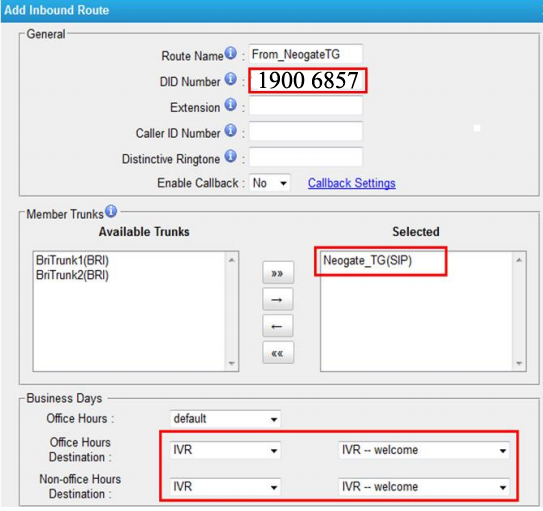Open the Office Hours dropdown
The image size is (543, 511).
[x=225, y=419]
